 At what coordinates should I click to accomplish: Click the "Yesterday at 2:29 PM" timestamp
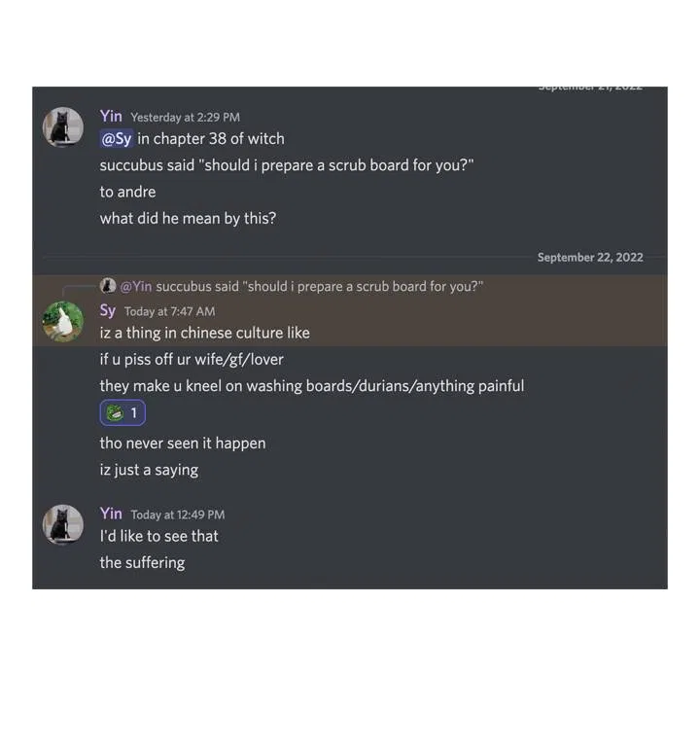(186, 118)
